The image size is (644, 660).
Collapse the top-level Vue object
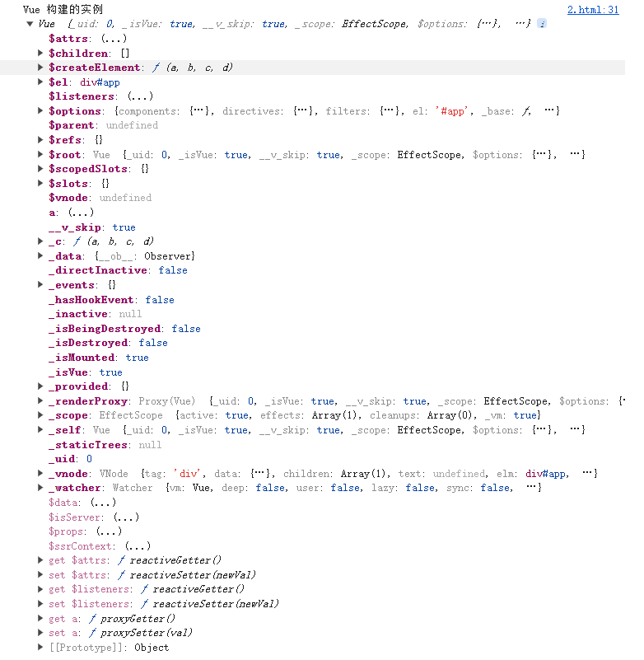pos(30,24)
